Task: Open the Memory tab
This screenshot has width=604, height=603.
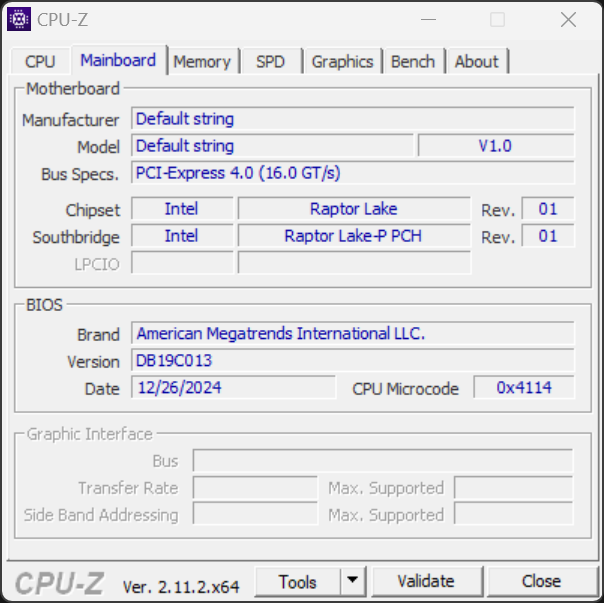Action: (202, 62)
